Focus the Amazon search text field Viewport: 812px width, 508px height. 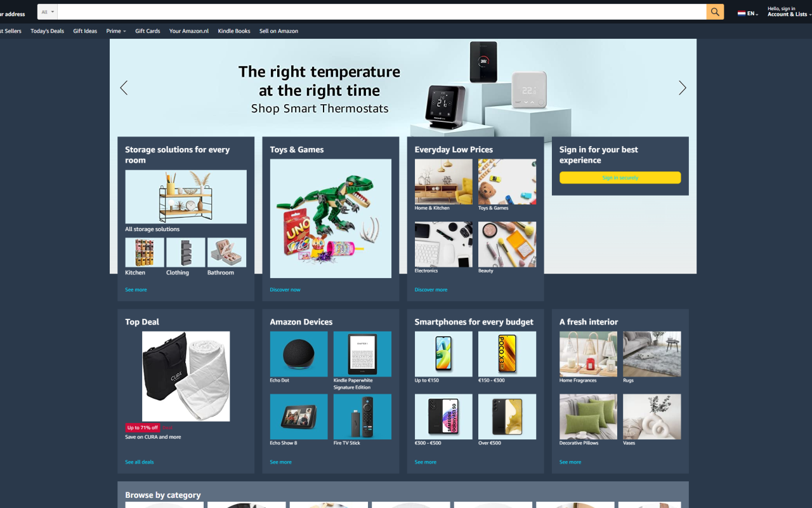(x=382, y=12)
